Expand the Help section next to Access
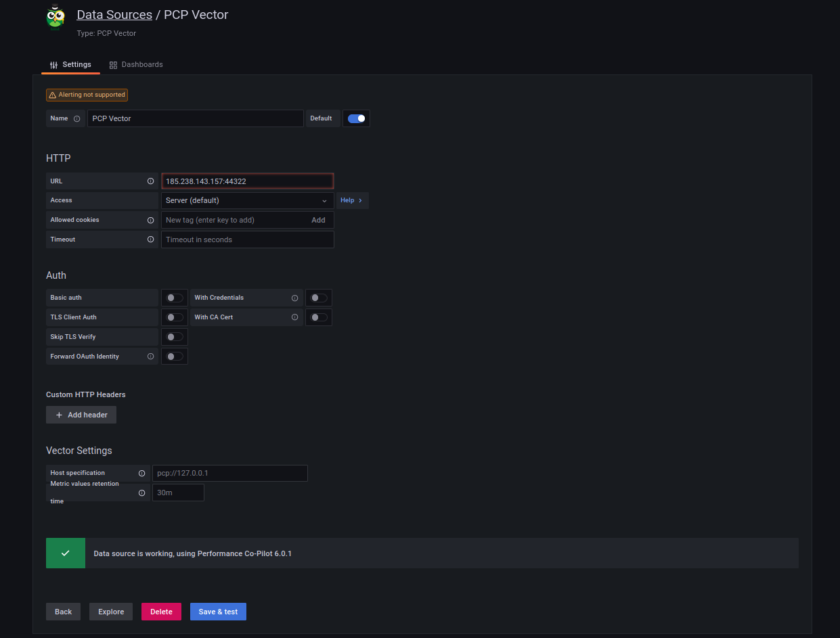The image size is (840, 638). click(352, 200)
